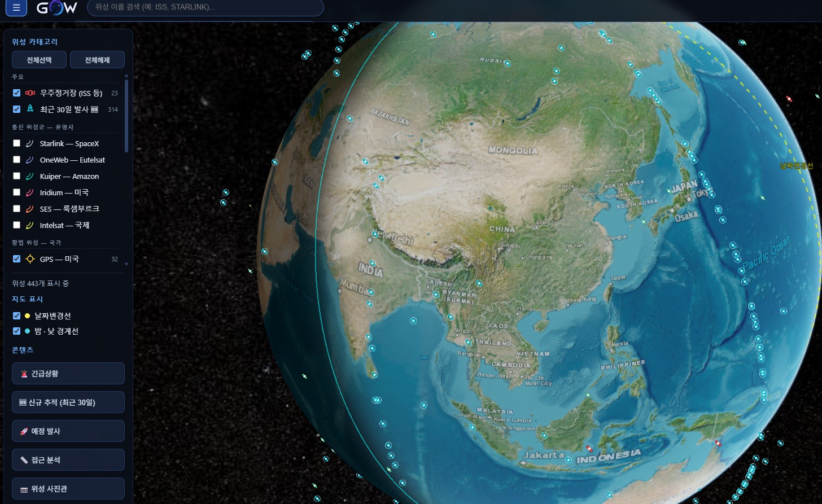Open 신규 추적 (최근 30일)

[68, 402]
